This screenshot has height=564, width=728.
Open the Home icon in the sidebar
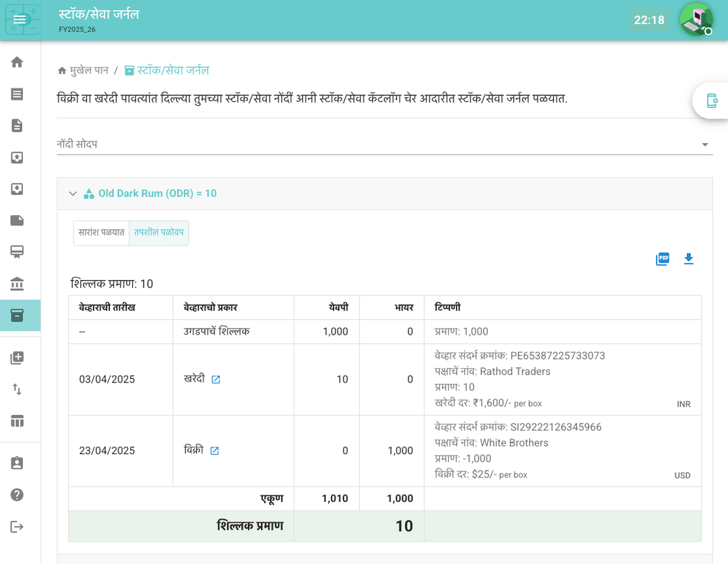click(x=16, y=61)
